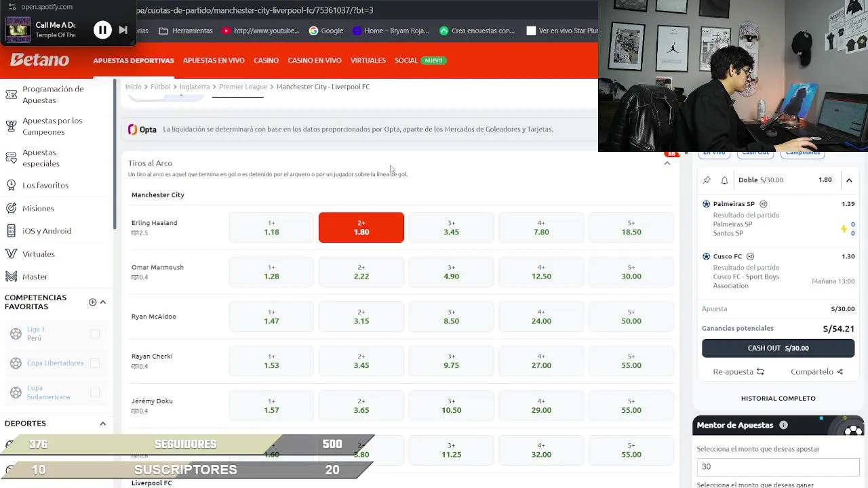Deselect Erling Haaland 2+ odds 1.80
The height and width of the screenshot is (488, 868).
[x=361, y=228]
